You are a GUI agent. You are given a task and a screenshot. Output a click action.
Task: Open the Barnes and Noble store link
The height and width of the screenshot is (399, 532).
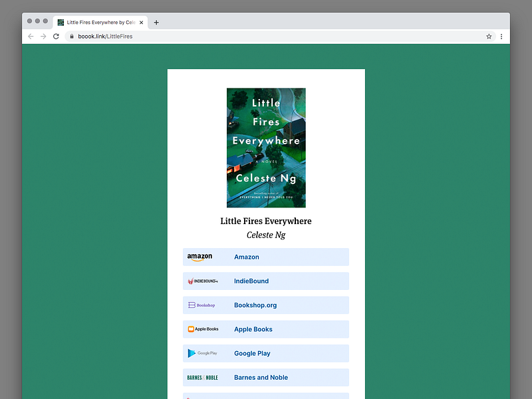266,377
